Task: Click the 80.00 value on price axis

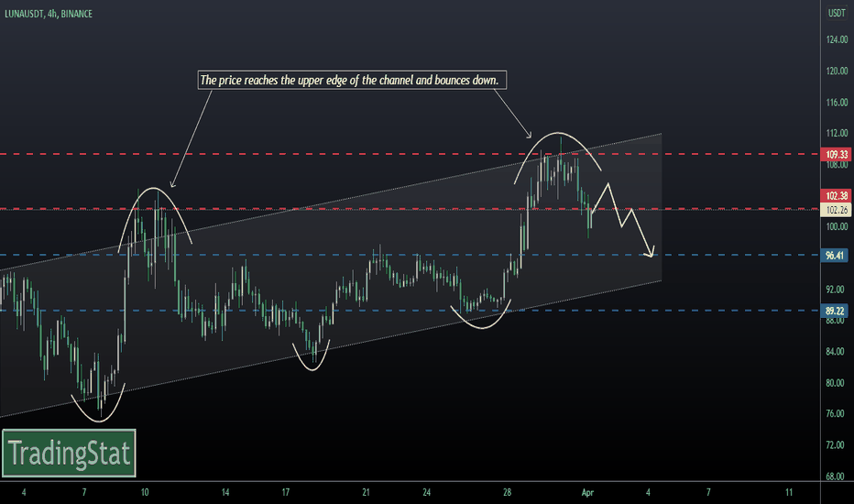Action: point(837,383)
